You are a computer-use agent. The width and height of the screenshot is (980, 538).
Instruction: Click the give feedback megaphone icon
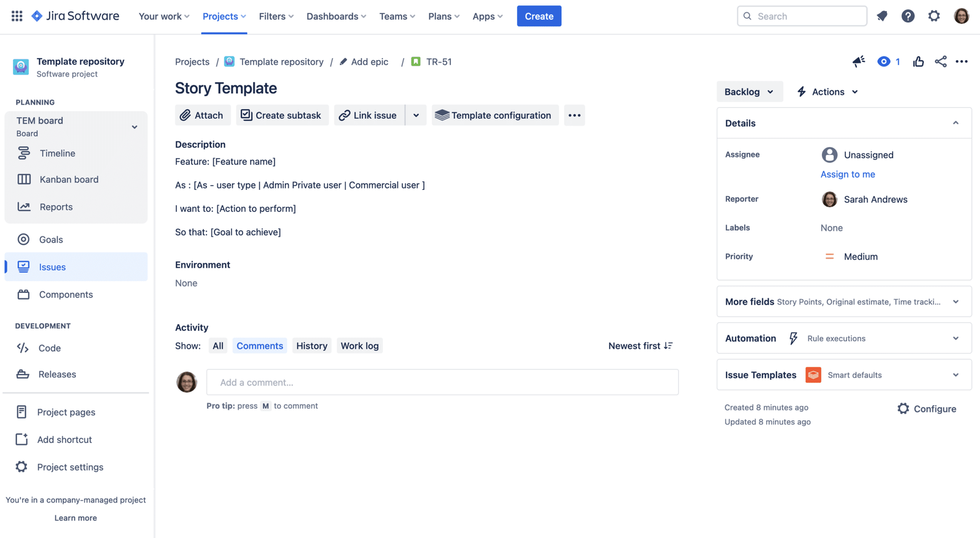click(x=859, y=61)
